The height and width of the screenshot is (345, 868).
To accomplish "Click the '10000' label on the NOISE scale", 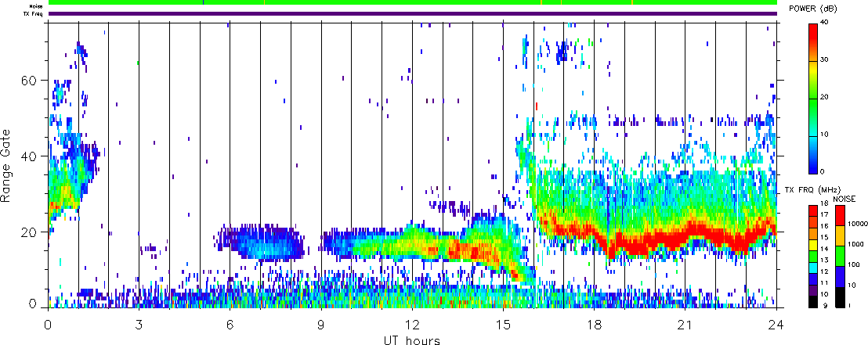I will click(x=858, y=224).
